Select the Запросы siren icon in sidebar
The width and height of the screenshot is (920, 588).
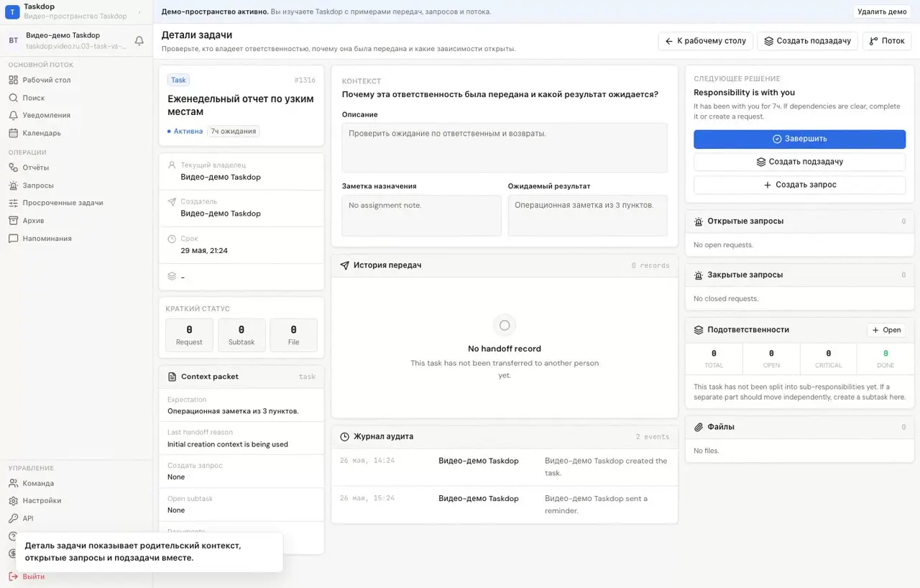pyautogui.click(x=13, y=185)
